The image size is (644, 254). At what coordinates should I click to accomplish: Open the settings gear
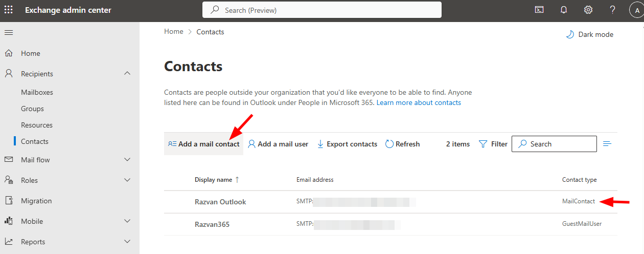(x=588, y=10)
